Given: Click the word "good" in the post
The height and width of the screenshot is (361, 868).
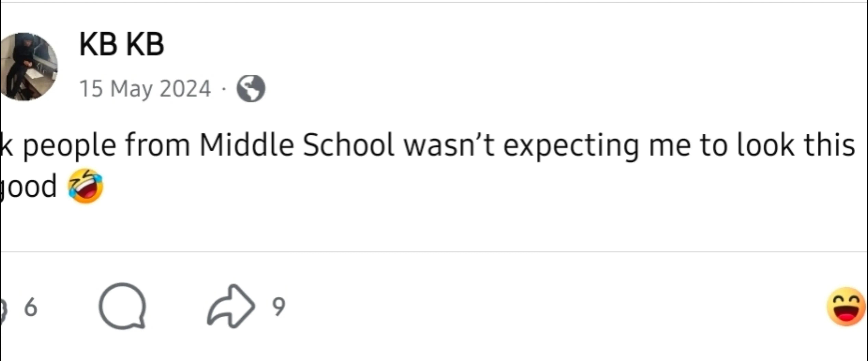Looking at the screenshot, I should [x=28, y=187].
